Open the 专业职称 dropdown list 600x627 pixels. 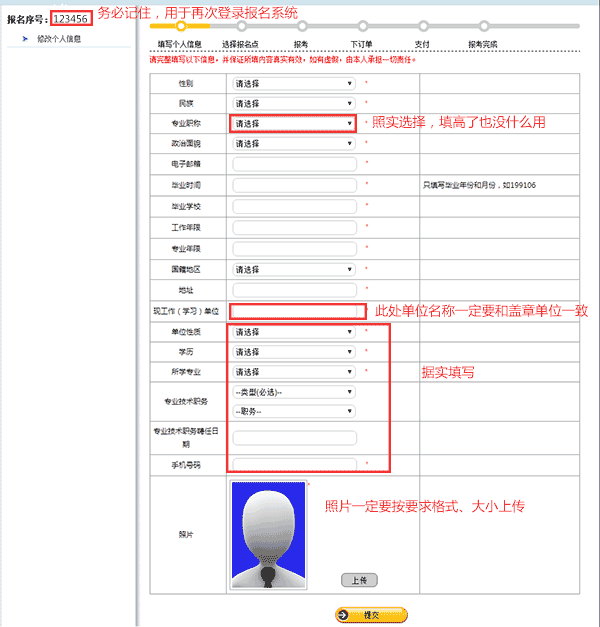294,123
